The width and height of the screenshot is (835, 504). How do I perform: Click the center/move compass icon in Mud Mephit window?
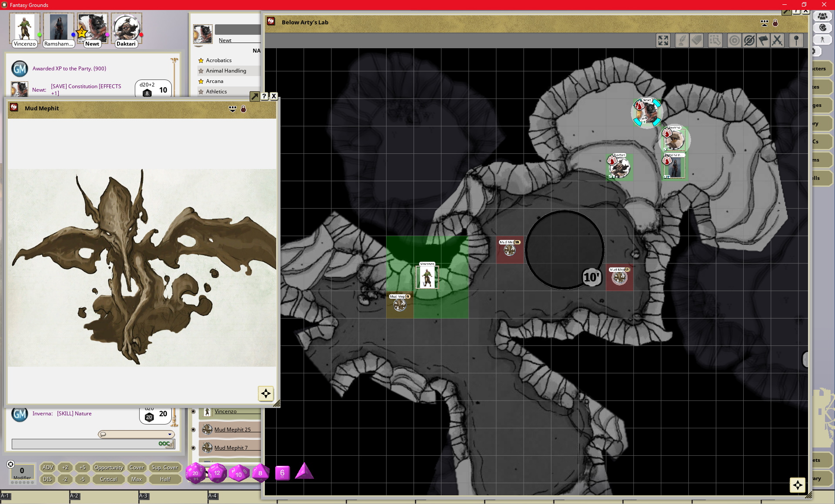[x=266, y=394]
